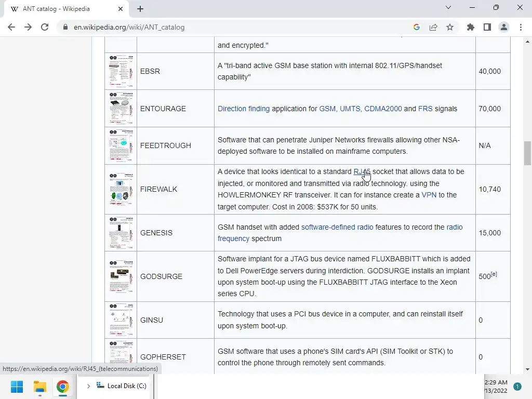Go back to the previous page
Viewport: 532px width, 399px height.
(x=11, y=27)
